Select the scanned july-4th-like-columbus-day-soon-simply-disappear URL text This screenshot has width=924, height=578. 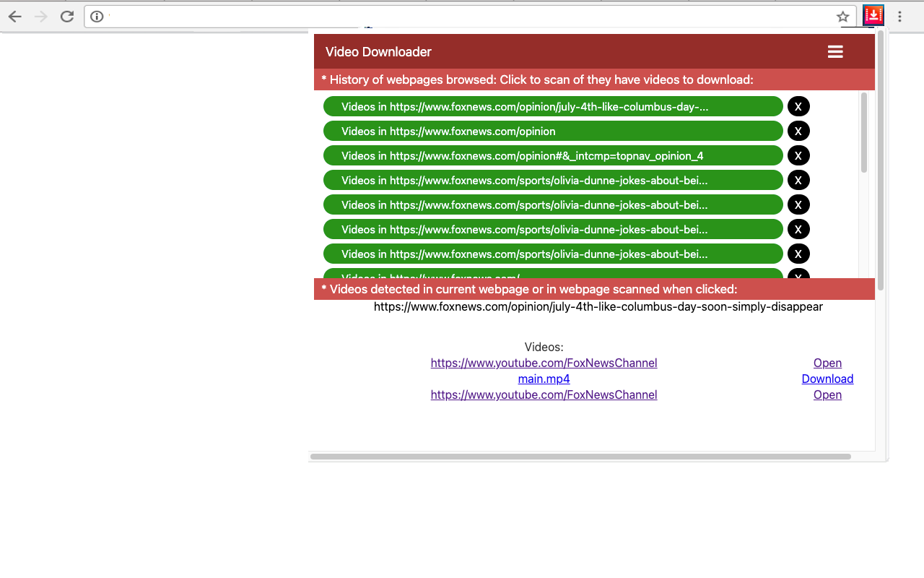click(598, 306)
